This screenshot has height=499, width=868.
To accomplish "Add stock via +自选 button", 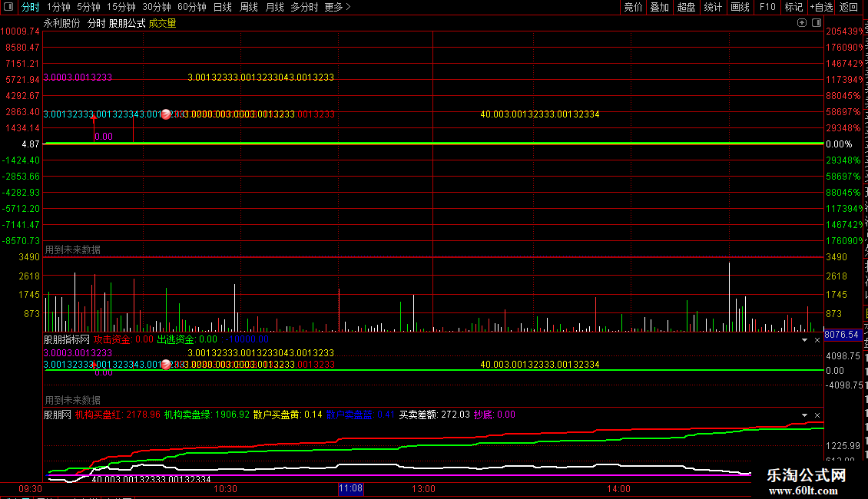I will click(821, 7).
